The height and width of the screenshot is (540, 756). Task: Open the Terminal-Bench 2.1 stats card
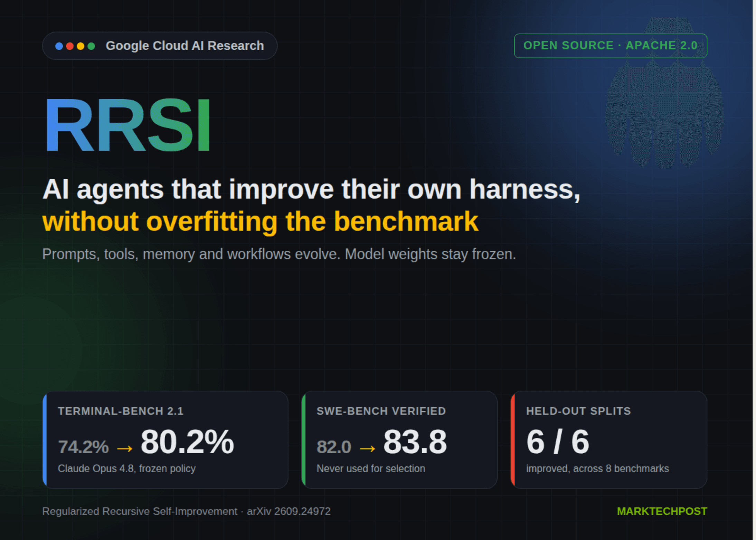click(x=165, y=440)
